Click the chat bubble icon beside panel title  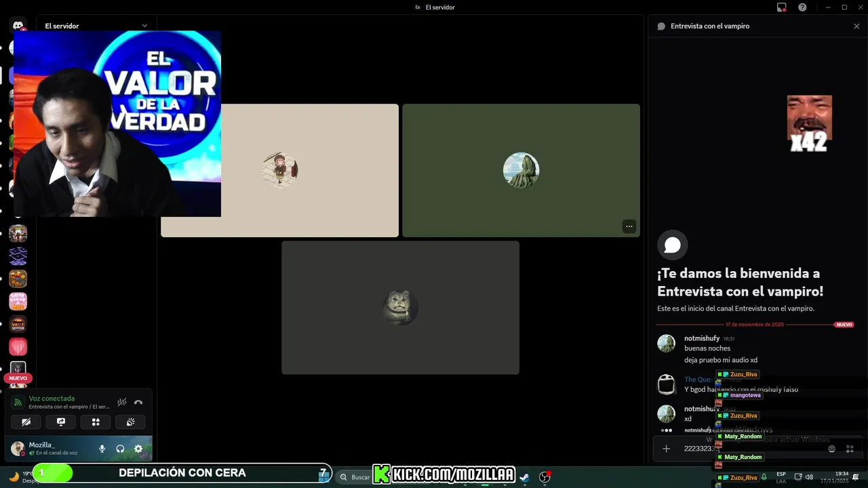click(x=661, y=26)
